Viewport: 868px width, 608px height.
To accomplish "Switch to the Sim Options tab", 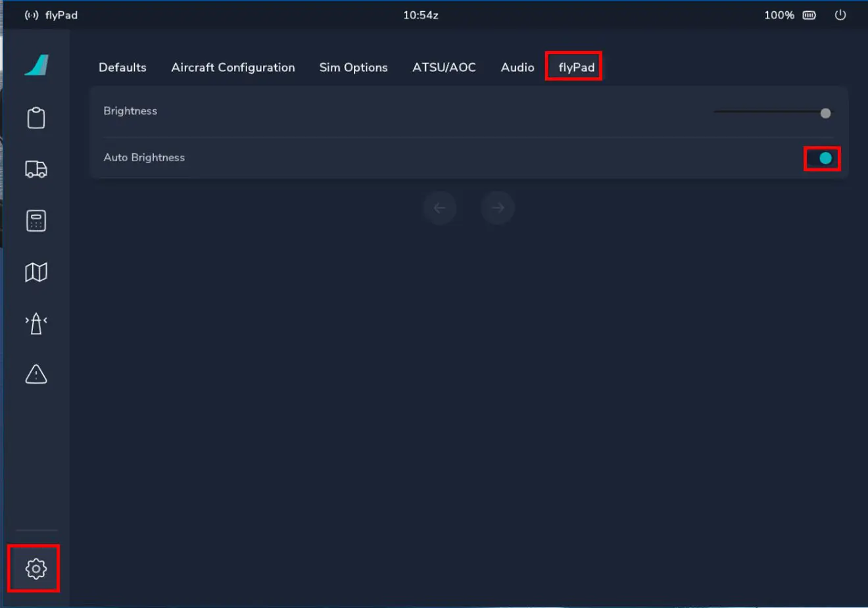I will pos(353,67).
